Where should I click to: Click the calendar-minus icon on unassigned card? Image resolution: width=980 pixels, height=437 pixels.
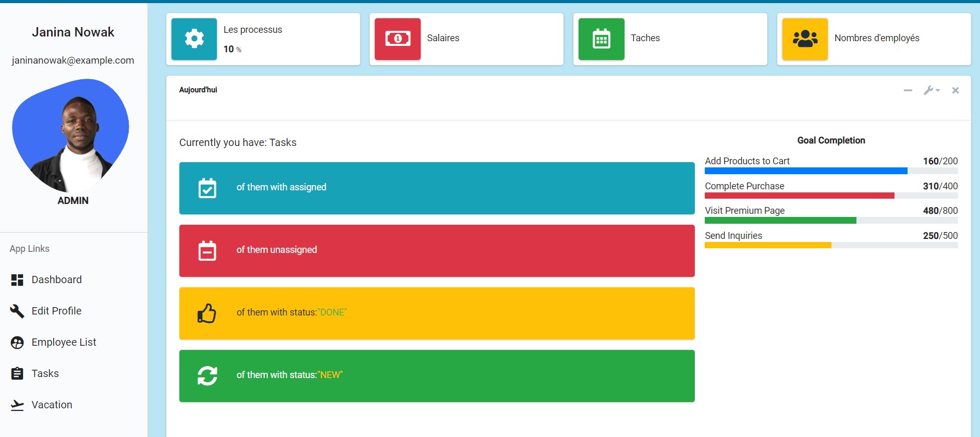coord(207,251)
